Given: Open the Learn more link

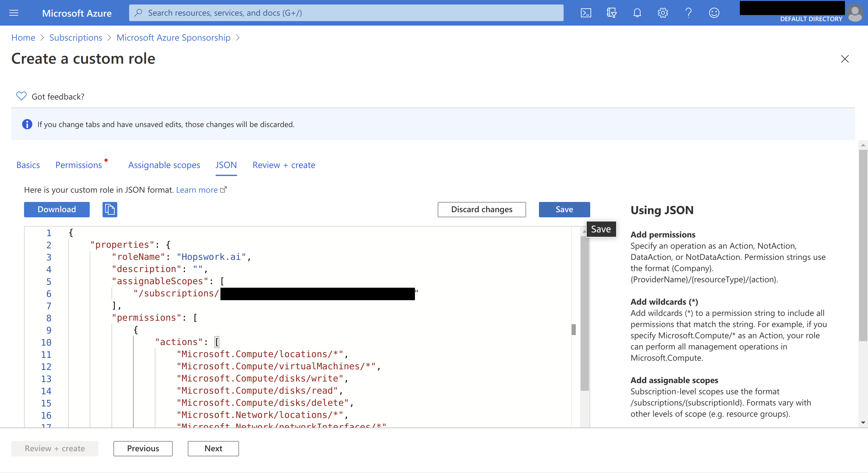Looking at the screenshot, I should coord(197,190).
